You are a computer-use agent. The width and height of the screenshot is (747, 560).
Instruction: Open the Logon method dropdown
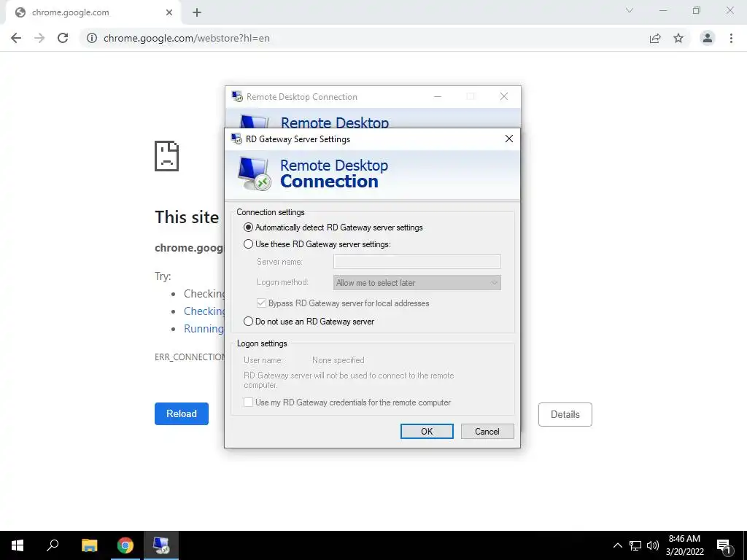[x=417, y=282]
